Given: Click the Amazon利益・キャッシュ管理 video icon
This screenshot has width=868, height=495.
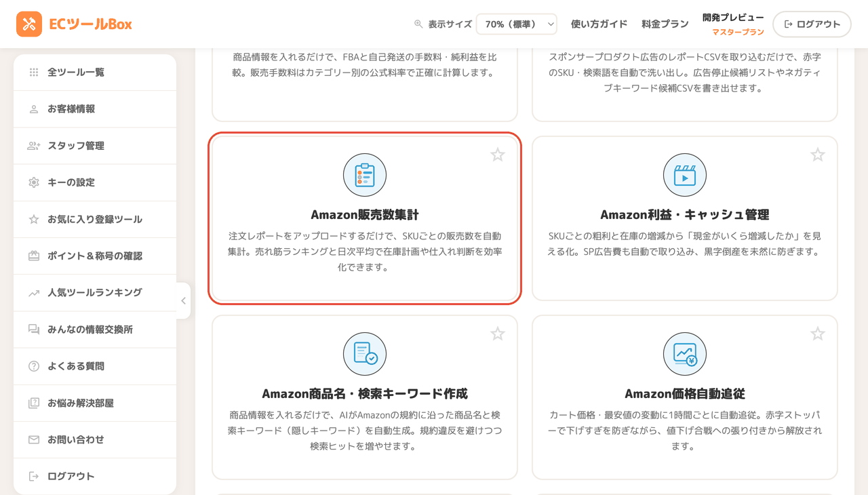Looking at the screenshot, I should (685, 175).
